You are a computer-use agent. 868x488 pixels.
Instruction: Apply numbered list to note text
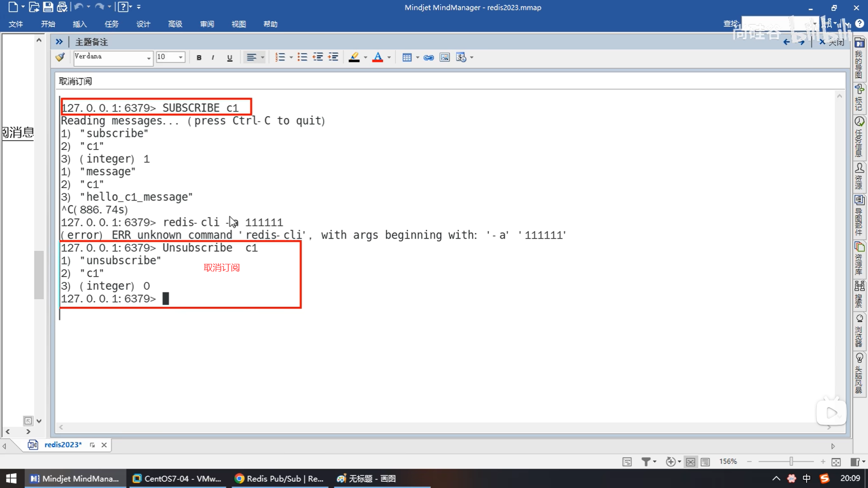pyautogui.click(x=280, y=57)
